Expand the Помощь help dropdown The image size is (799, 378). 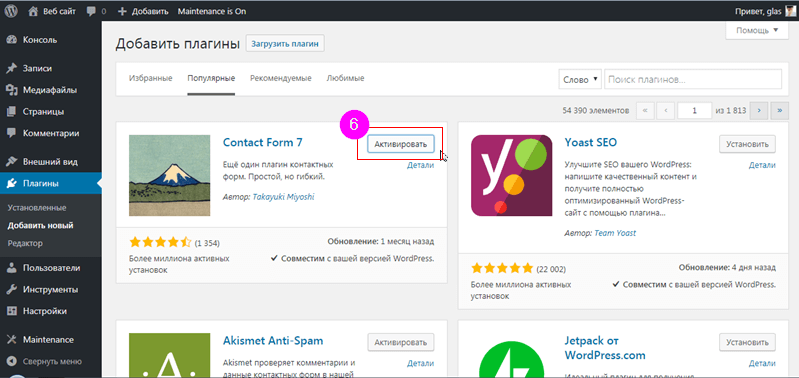tap(757, 31)
